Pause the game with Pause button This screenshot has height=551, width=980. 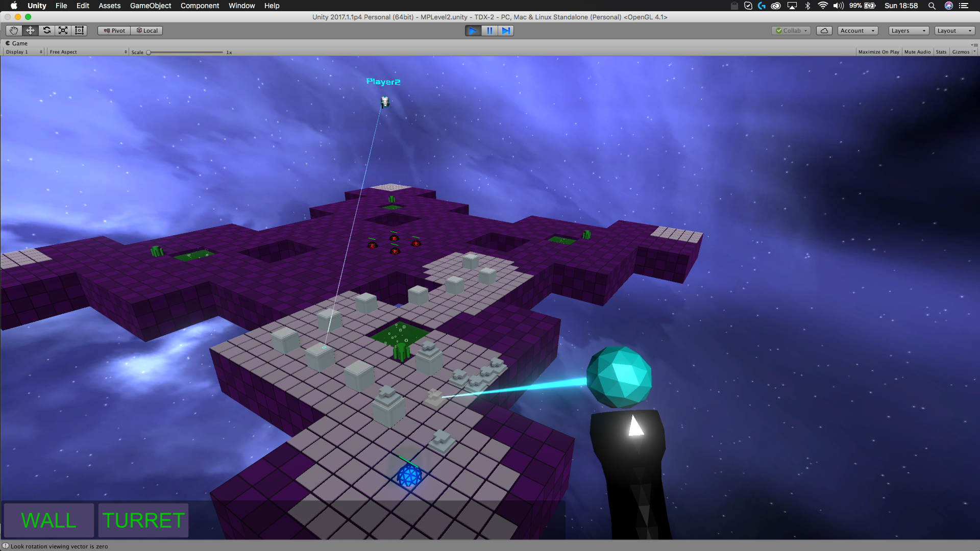(x=489, y=31)
